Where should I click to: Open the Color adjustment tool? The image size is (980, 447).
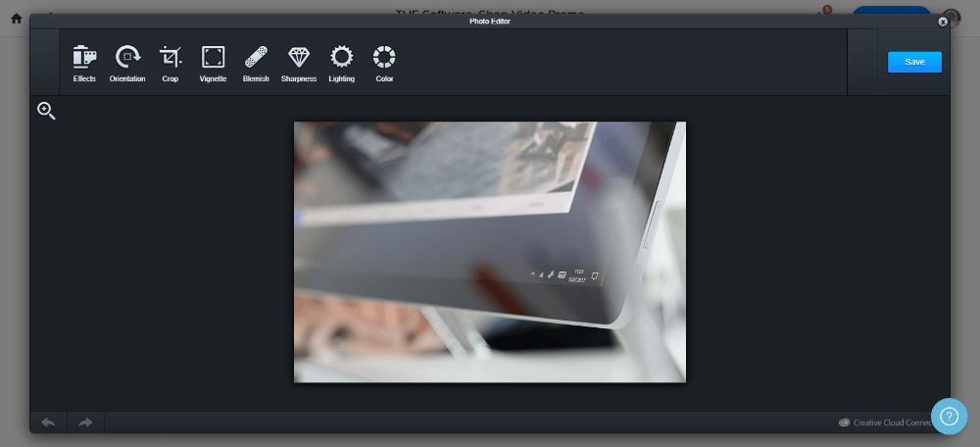click(384, 64)
